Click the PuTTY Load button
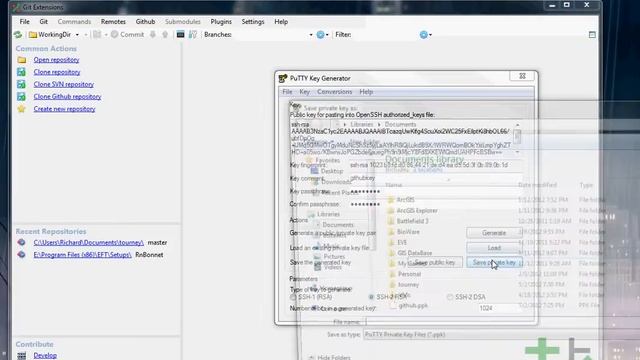Image resolution: width=640 pixels, height=360 pixels. [x=494, y=248]
